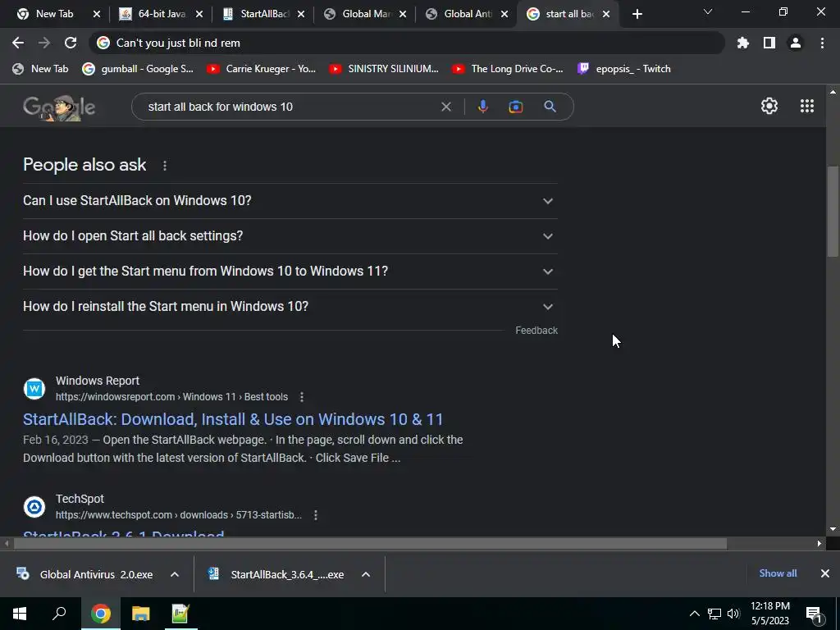Open Carrie Krueger YouTube bookmark

(262, 69)
